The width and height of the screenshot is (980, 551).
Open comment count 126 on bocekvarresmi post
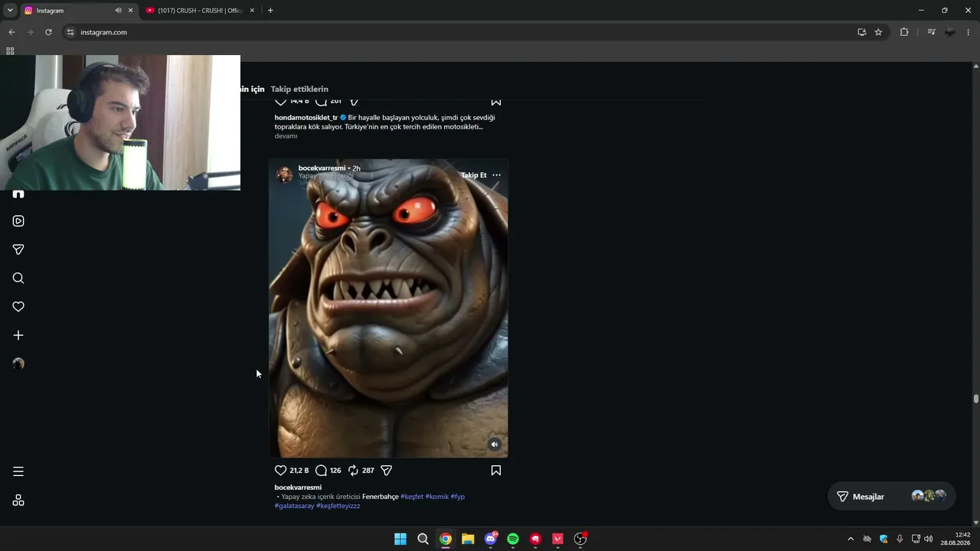pyautogui.click(x=335, y=471)
